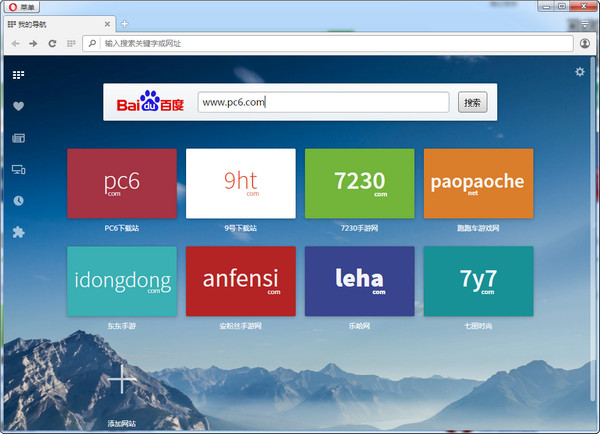The width and height of the screenshot is (600, 434).
Task: Open the 9ht speed dial tile
Action: pyautogui.click(x=241, y=184)
